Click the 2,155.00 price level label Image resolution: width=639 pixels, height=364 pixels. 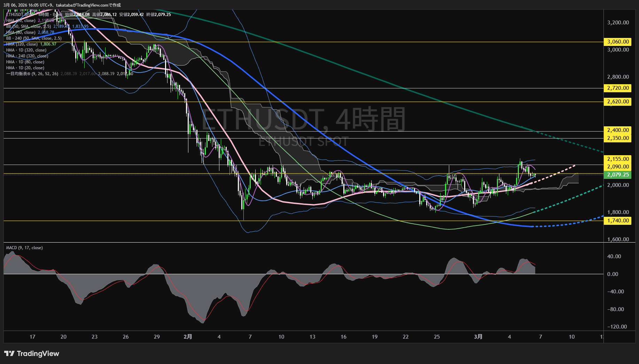pyautogui.click(x=618, y=159)
